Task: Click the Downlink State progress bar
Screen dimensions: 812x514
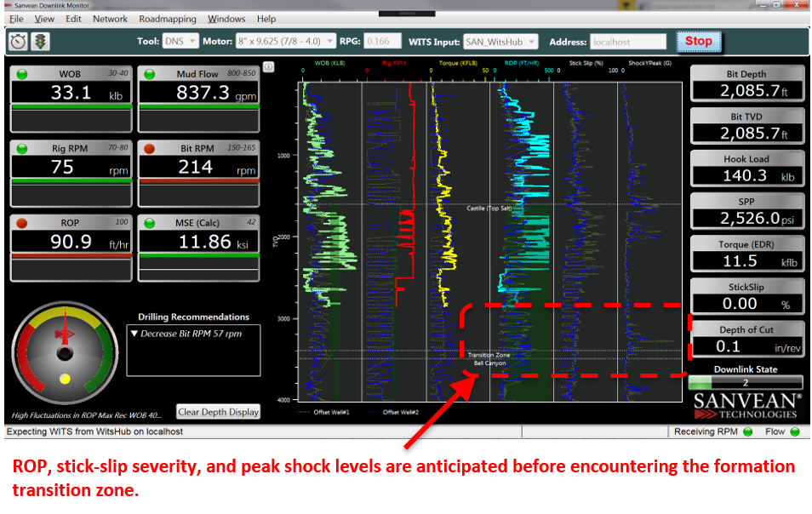Action: tap(746, 383)
